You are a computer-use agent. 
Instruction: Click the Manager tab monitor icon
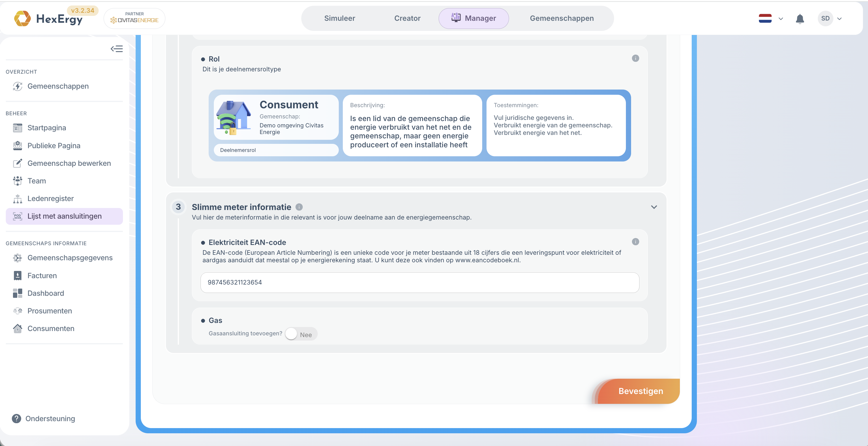[456, 18]
